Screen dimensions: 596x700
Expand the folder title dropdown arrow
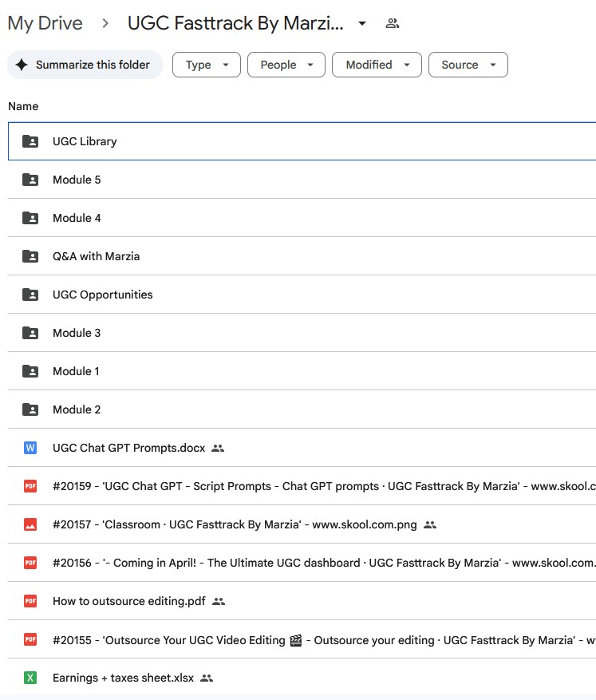[362, 23]
